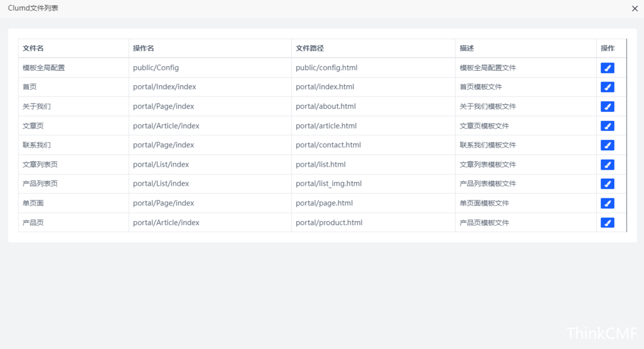The height and width of the screenshot is (349, 644).
Task: Open design editor for 产品页 row
Action: pyautogui.click(x=607, y=223)
